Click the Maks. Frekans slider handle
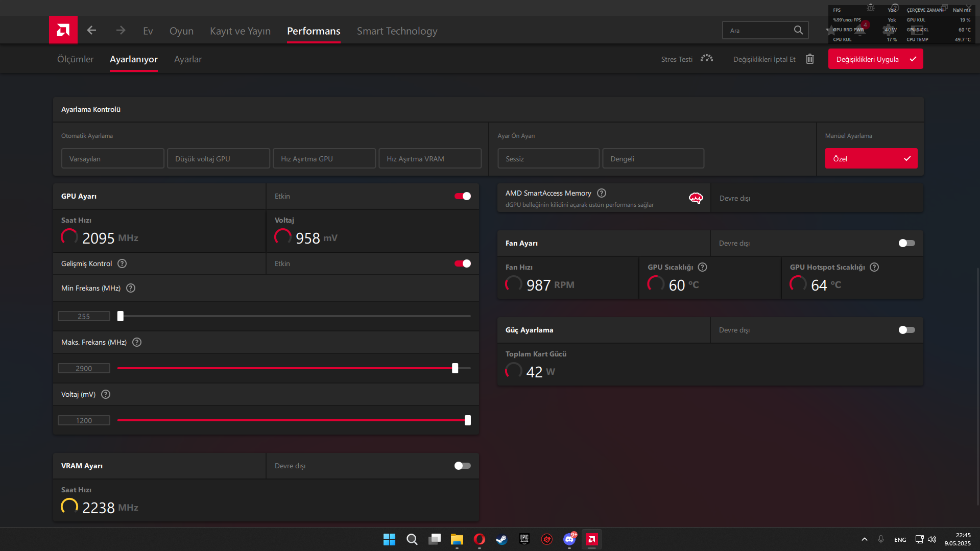 (455, 368)
